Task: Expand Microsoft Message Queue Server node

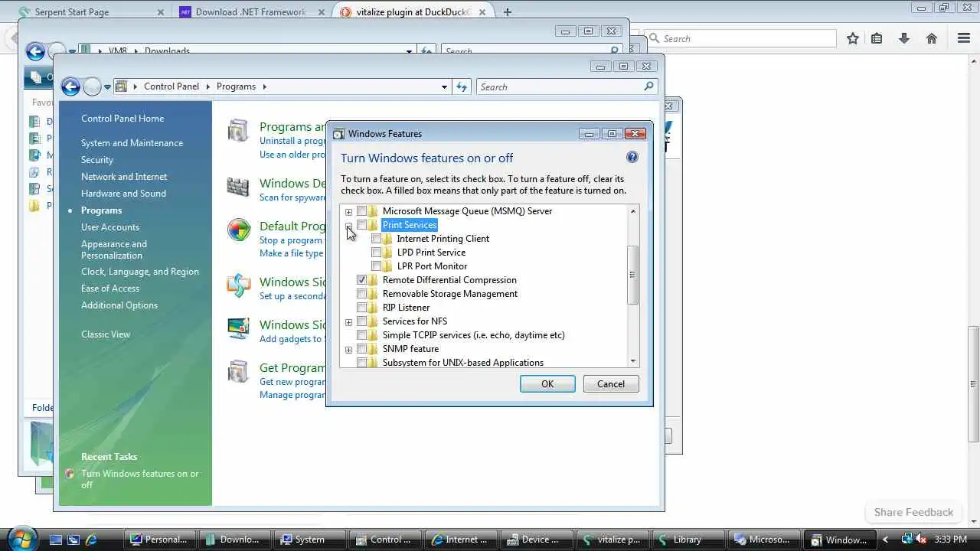Action: (348, 212)
